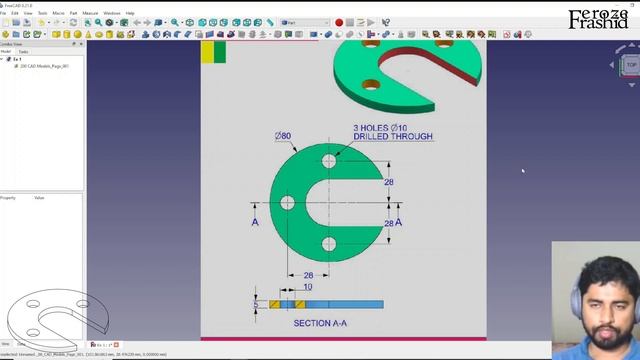
Task: Open the workbench selector showing Part
Action: 305,22
